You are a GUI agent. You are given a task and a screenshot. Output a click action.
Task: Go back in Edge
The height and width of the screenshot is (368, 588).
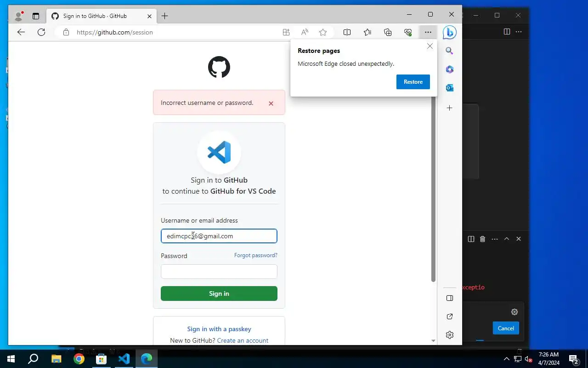point(21,32)
